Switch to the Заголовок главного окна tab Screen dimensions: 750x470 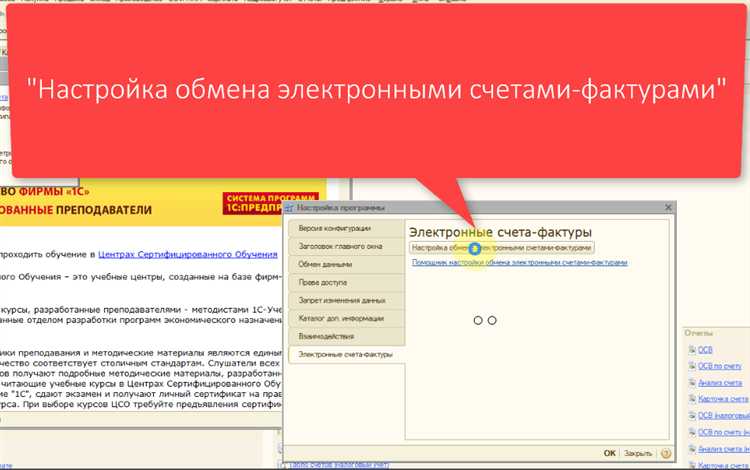coord(346,247)
